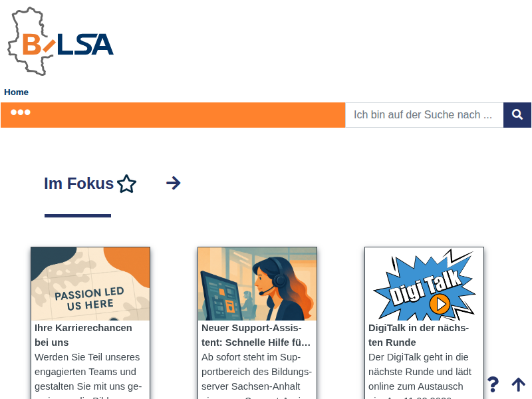Click into the 'Ich bin auf der Suche nach' field
This screenshot has width=532, height=399.
click(424, 114)
